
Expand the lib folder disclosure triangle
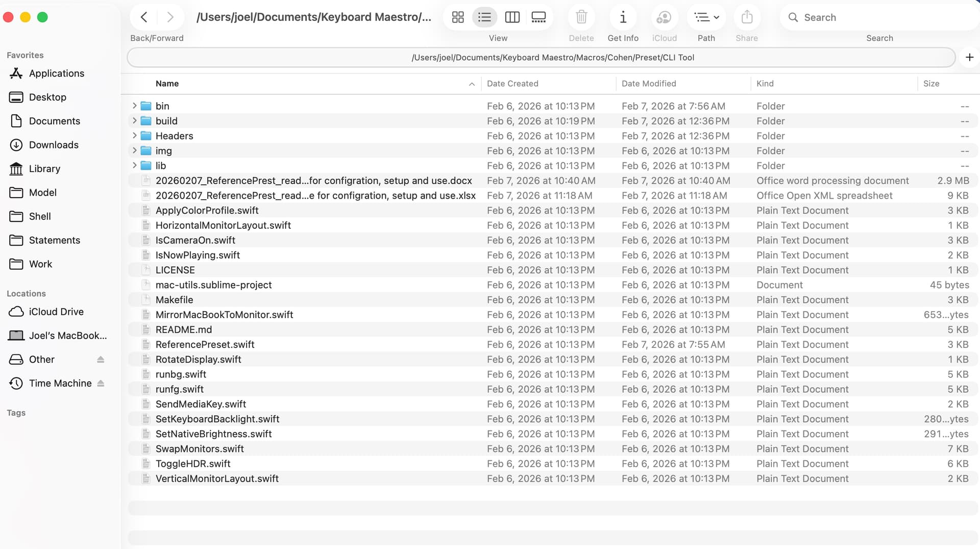[x=134, y=165]
